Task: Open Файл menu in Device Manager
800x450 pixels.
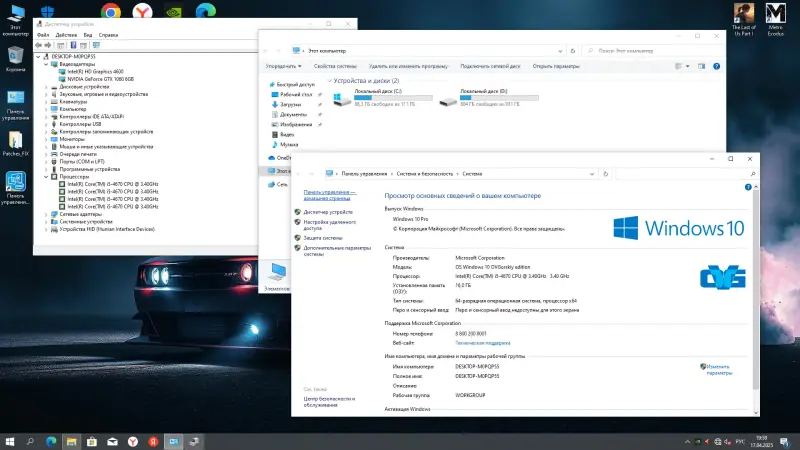Action: [43, 35]
